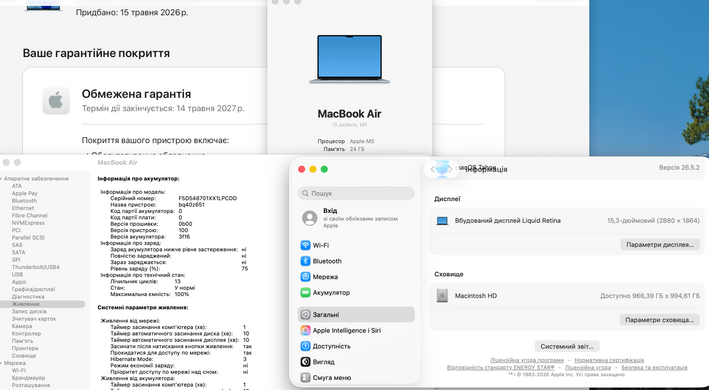
Task: Click the Лічильник циклів value row
Action: [x=145, y=282]
